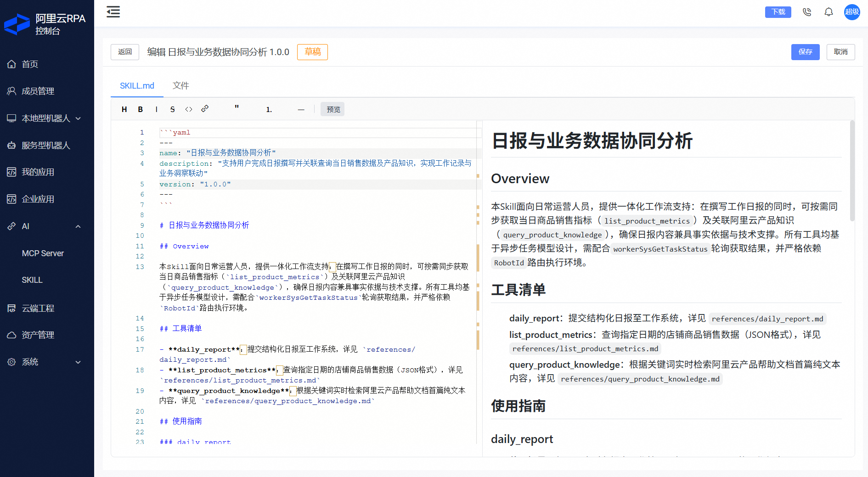Image resolution: width=868 pixels, height=477 pixels.
Task: Click the version: "1.0.0" line in editor
Action: point(320,184)
